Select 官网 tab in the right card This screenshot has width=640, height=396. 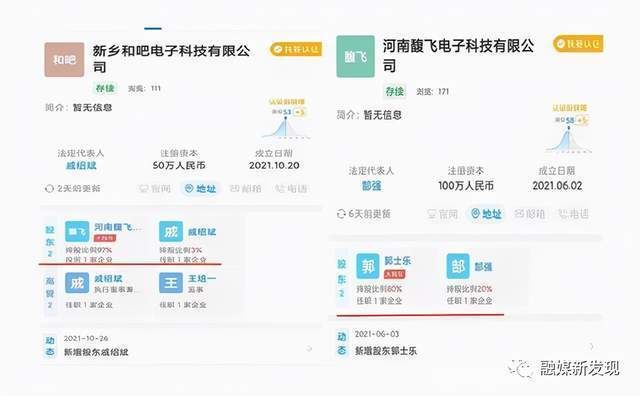(442, 214)
